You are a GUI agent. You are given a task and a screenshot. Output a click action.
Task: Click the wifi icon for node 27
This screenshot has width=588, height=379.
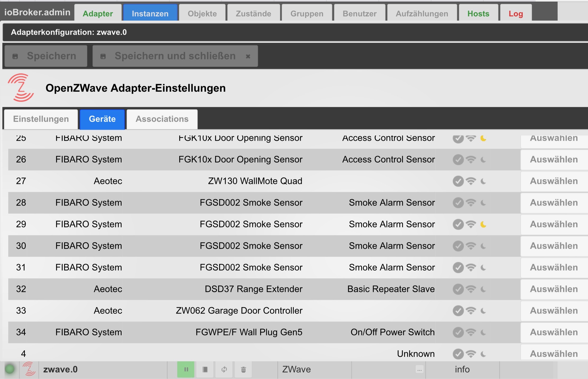pos(471,181)
